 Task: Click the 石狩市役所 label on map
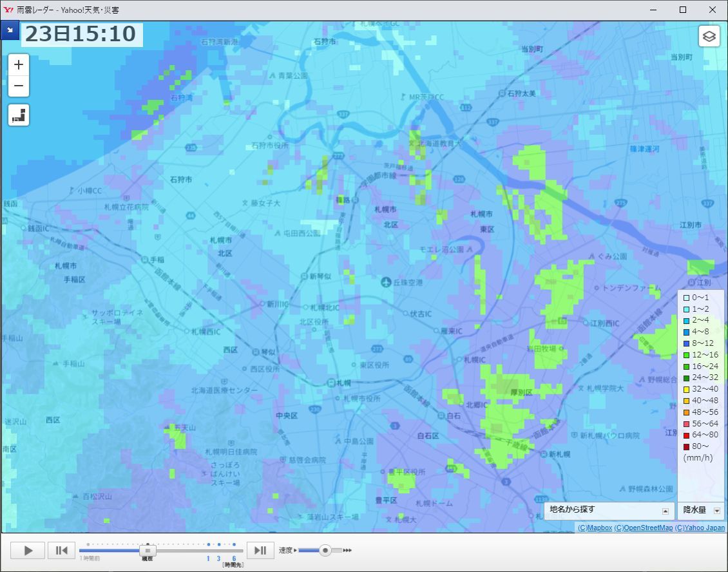click(270, 146)
